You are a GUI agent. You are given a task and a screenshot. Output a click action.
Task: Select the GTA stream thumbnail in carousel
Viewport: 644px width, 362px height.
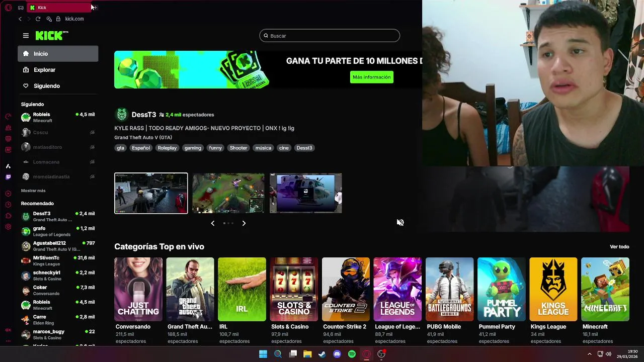point(151,193)
